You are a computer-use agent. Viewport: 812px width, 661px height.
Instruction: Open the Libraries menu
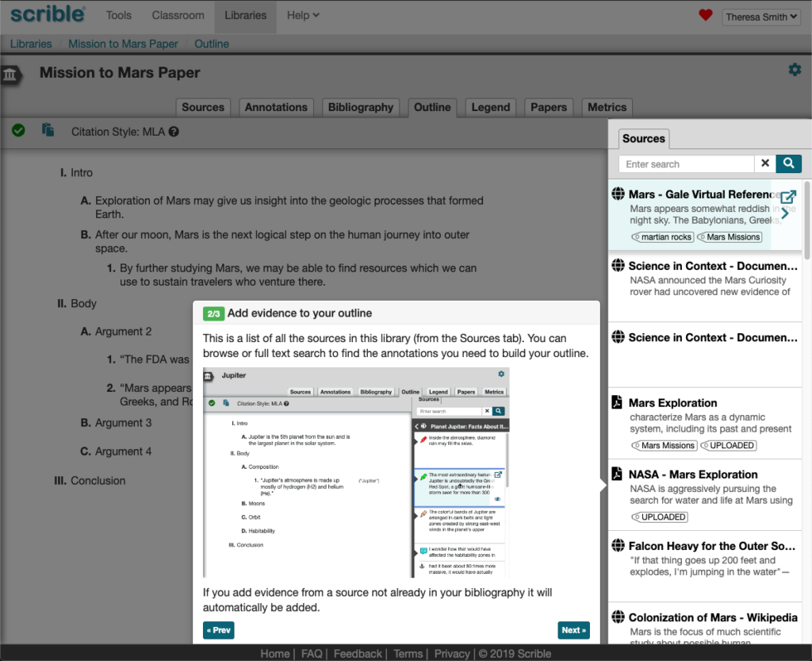point(246,16)
